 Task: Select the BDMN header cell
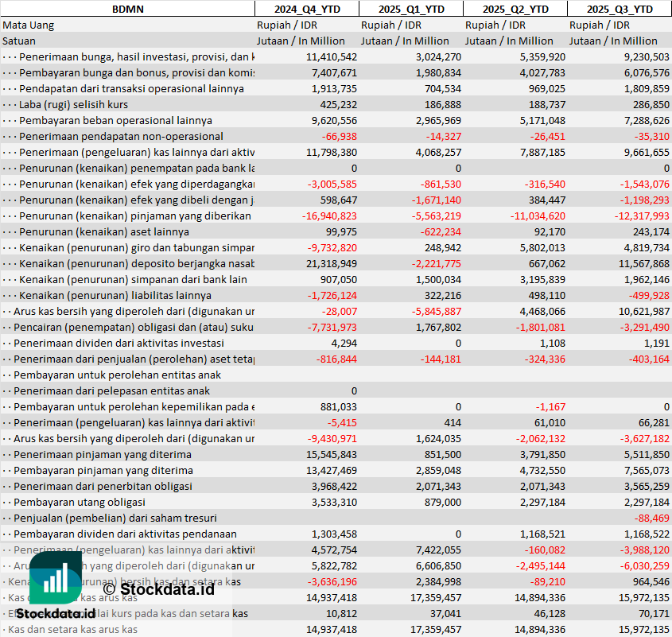(128, 9)
